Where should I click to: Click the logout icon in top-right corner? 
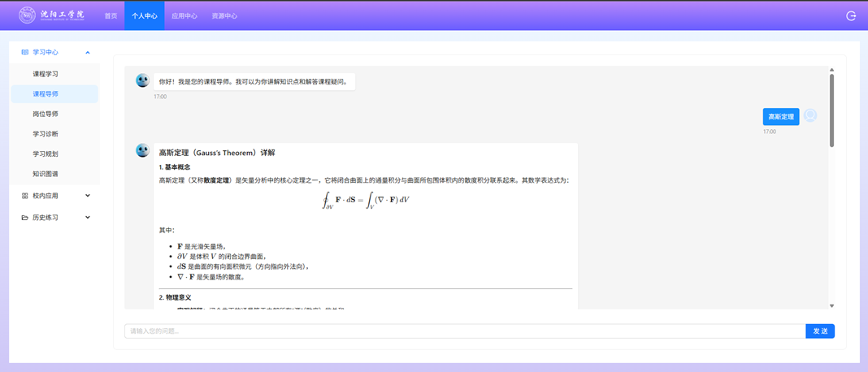click(851, 15)
